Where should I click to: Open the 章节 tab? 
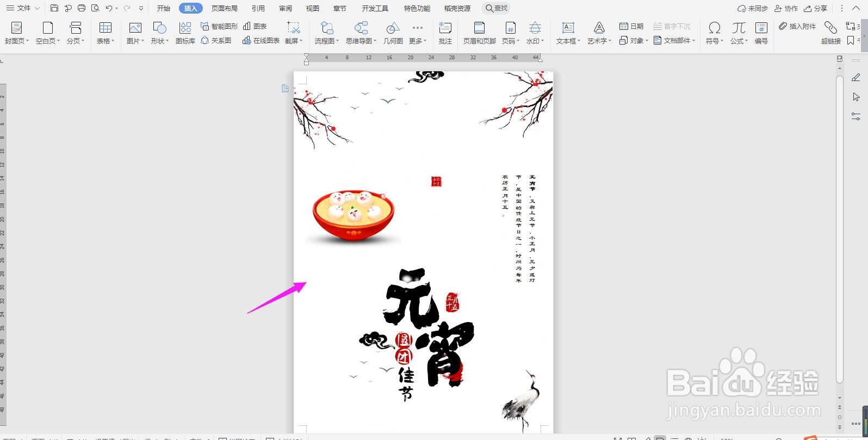pos(340,8)
